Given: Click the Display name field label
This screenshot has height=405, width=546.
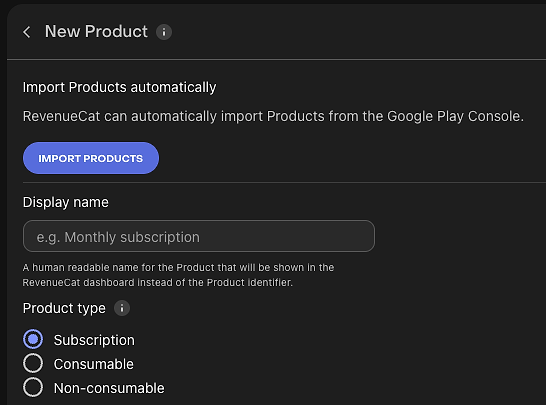Looking at the screenshot, I should 66,202.
